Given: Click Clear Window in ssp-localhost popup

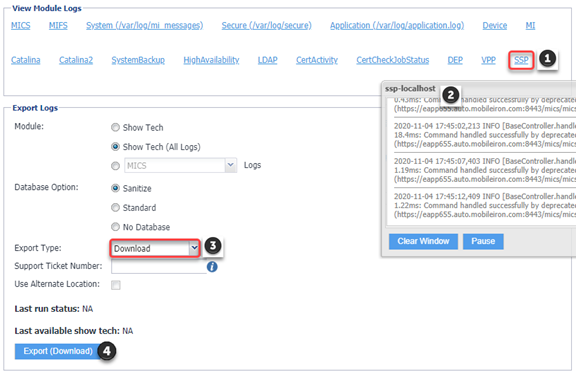Looking at the screenshot, I should [x=423, y=241].
